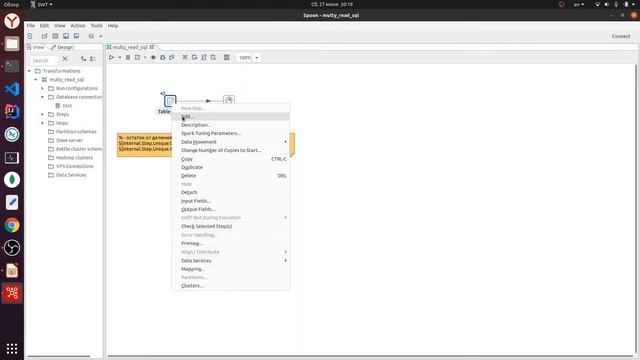
Task: Click the Save file toolbar icon
Action: point(66,36)
